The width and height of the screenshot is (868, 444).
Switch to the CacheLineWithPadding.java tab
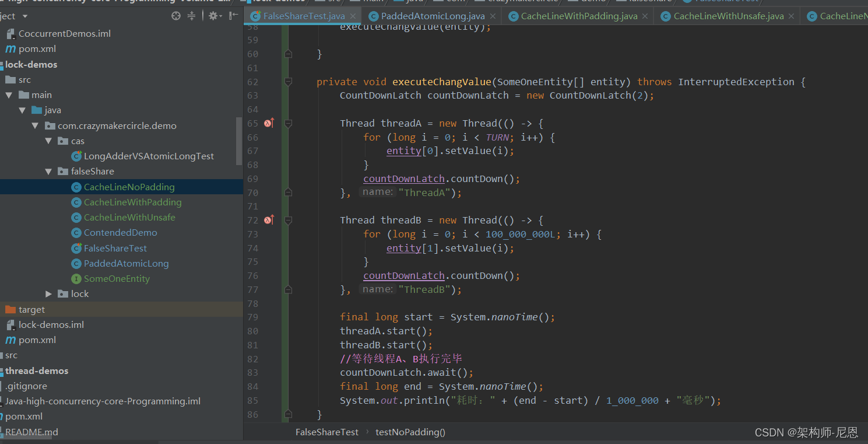(579, 16)
